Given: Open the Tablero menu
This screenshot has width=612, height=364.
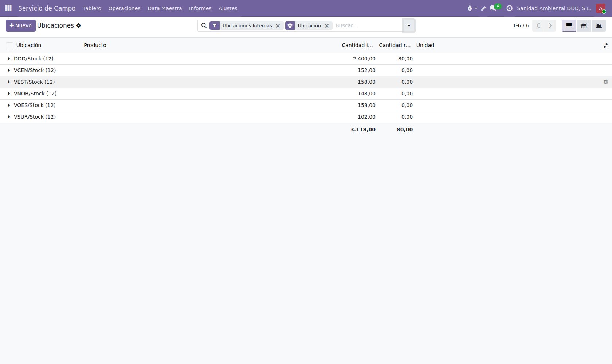Looking at the screenshot, I should 92,8.
